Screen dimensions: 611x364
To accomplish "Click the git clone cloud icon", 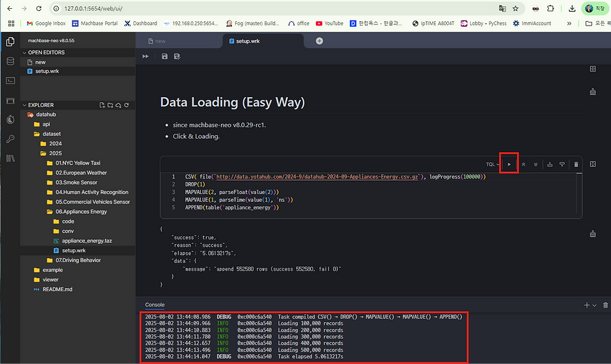I will click(118, 105).
